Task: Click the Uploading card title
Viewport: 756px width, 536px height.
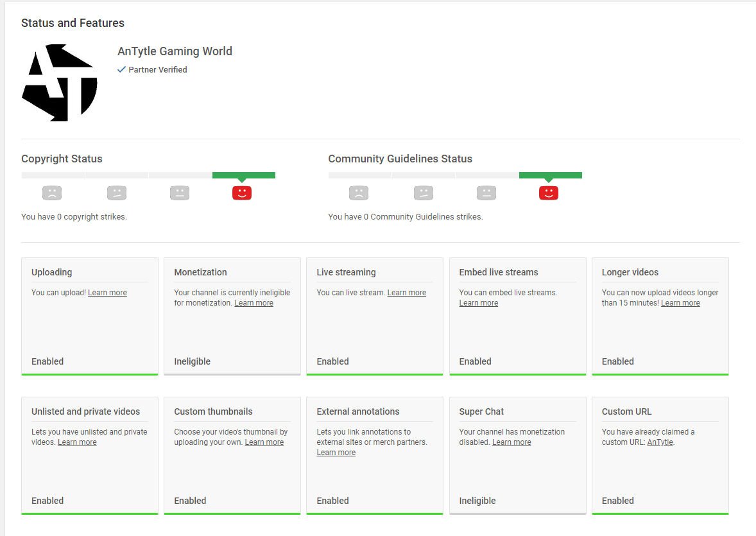Action: pyautogui.click(x=51, y=272)
